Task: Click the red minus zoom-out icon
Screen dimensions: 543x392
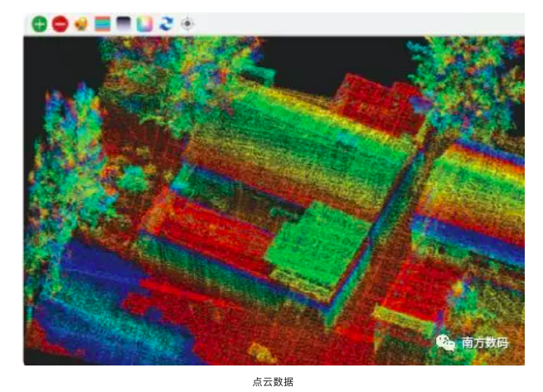Action: pyautogui.click(x=60, y=24)
